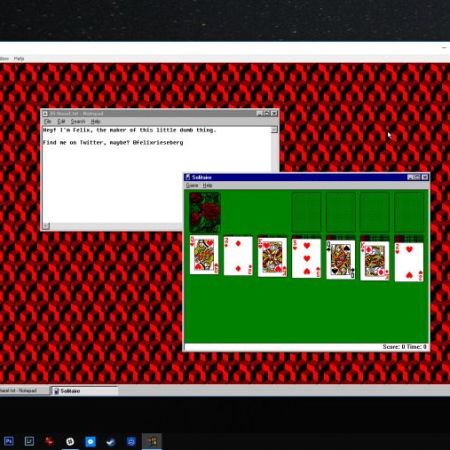The width and height of the screenshot is (450, 450).
Task: Click the Solitaire title bar system icon
Action: (x=188, y=177)
